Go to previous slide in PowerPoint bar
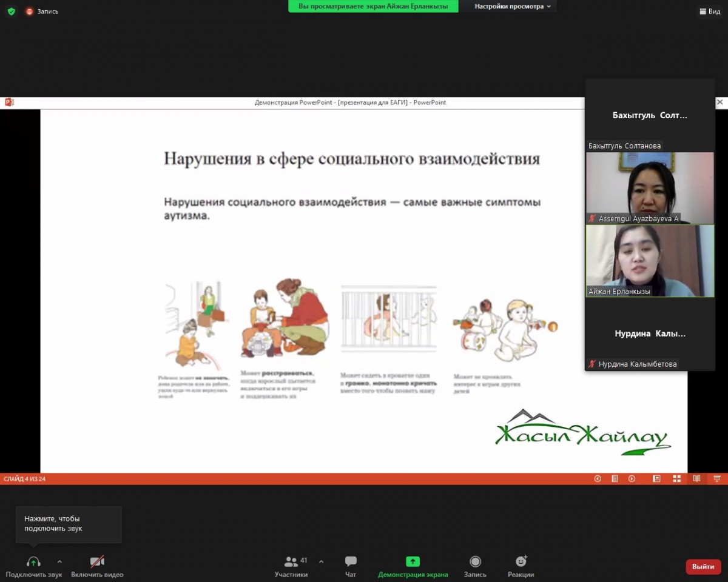The height and width of the screenshot is (582, 728). click(x=598, y=479)
